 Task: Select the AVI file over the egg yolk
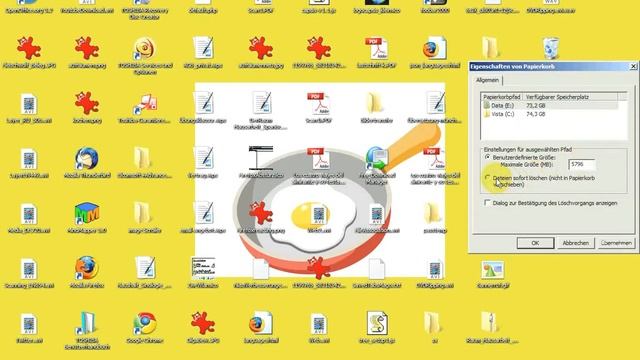(319, 214)
